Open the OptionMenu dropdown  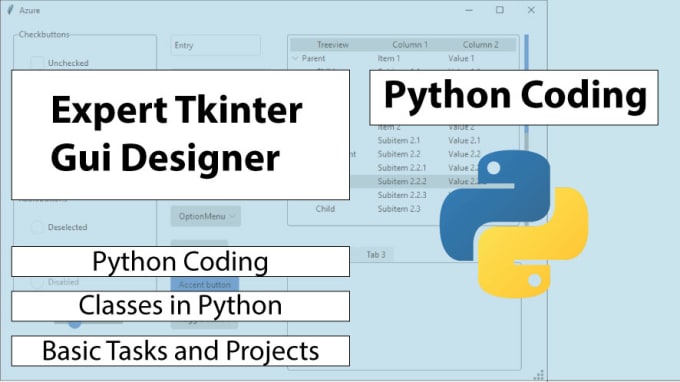click(206, 216)
